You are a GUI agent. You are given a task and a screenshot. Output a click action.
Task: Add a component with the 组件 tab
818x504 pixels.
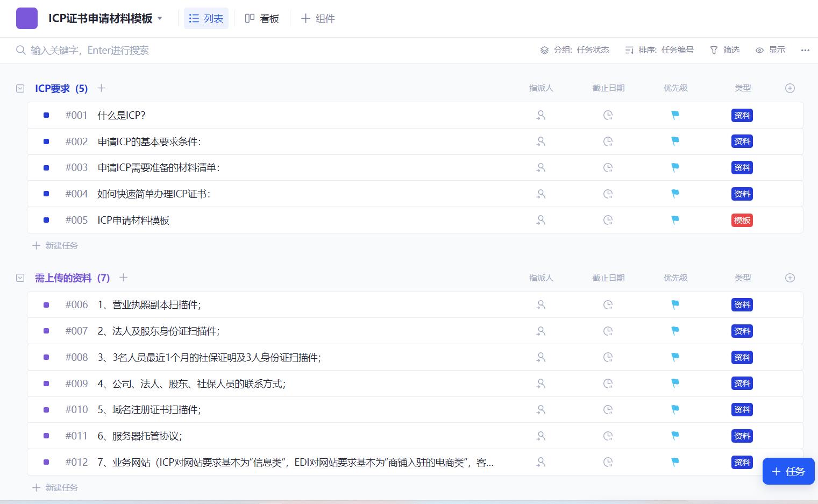318,18
